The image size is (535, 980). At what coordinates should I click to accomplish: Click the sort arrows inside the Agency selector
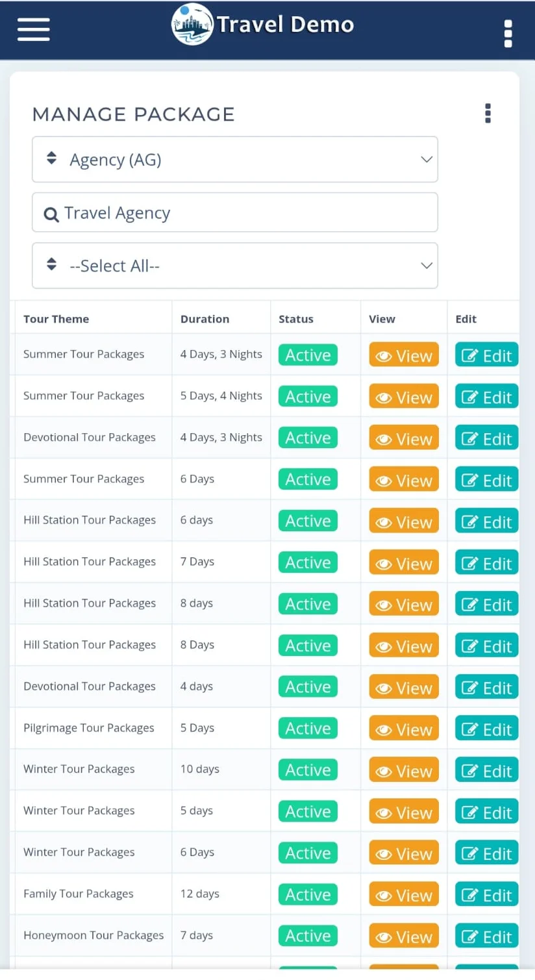click(x=51, y=158)
